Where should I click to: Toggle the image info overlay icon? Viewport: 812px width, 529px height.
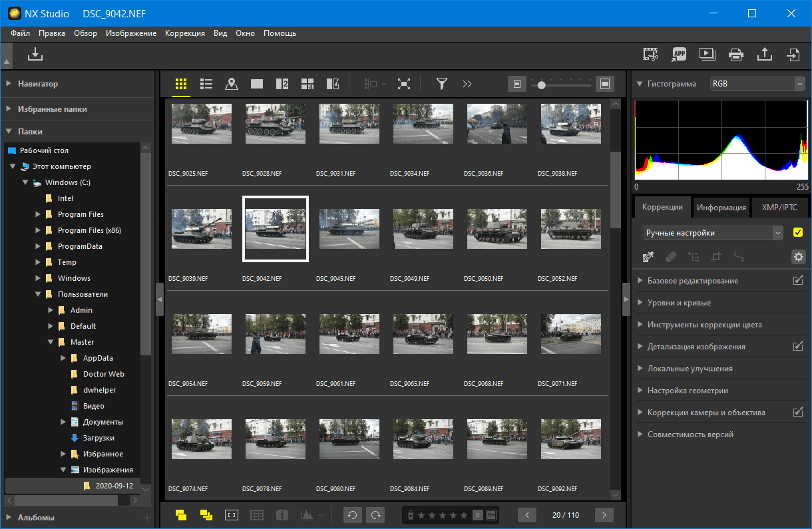(x=282, y=514)
